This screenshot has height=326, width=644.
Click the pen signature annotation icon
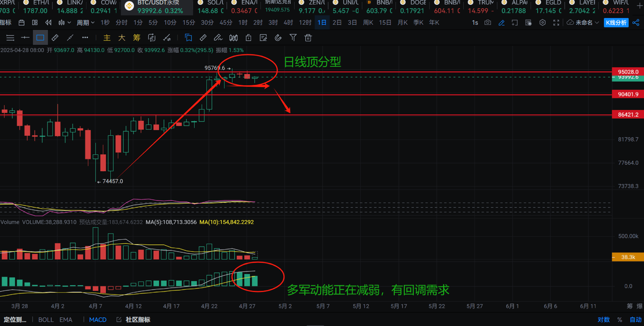pos(218,38)
